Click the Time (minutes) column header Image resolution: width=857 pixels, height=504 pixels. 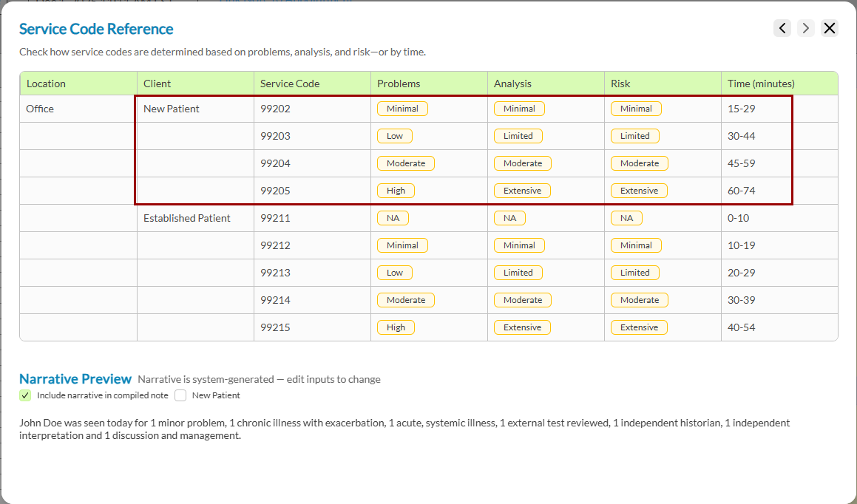(761, 84)
